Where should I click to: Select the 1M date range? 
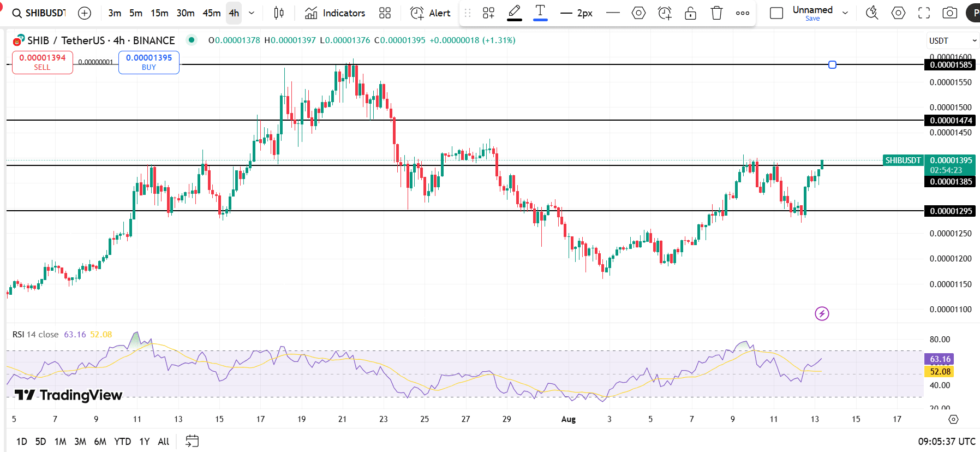coord(60,441)
